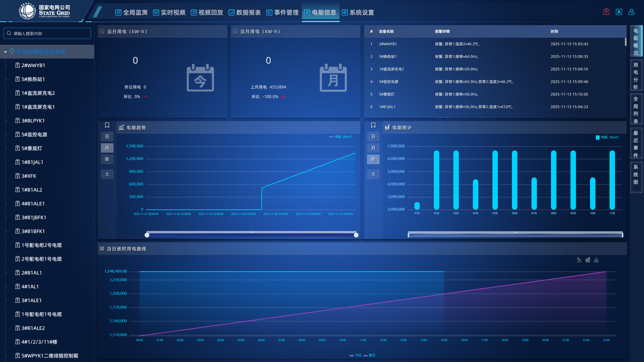Click the State Grid logo

coord(44,11)
